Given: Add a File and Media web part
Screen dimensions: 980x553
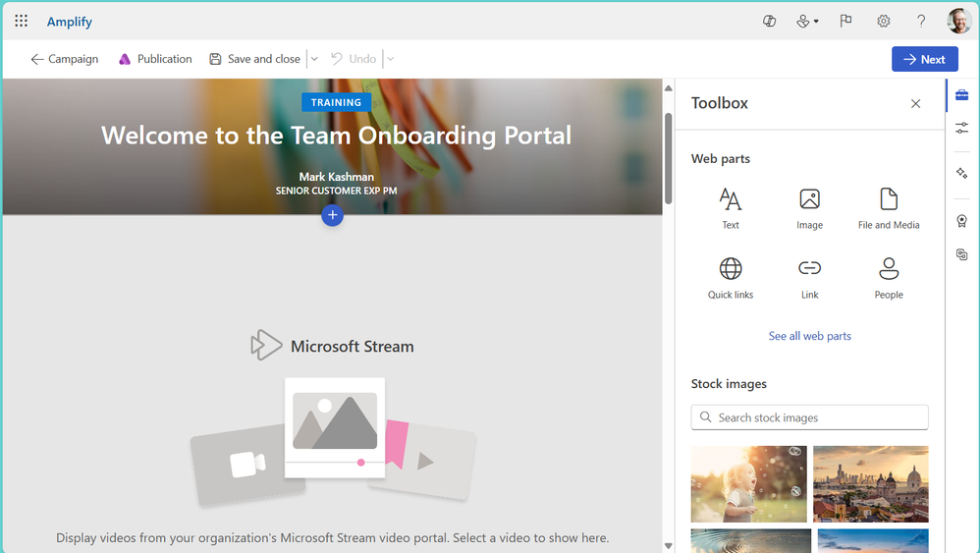Looking at the screenshot, I should 889,208.
